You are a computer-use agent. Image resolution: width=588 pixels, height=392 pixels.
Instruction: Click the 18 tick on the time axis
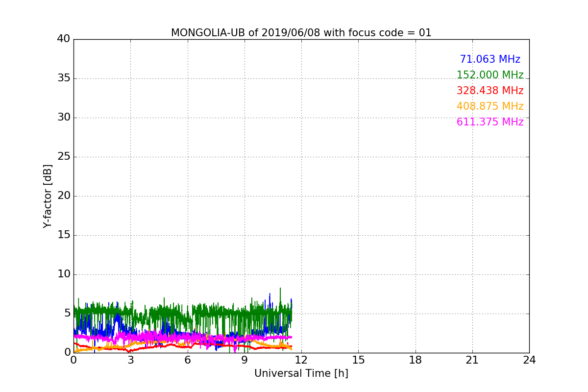[x=416, y=360]
